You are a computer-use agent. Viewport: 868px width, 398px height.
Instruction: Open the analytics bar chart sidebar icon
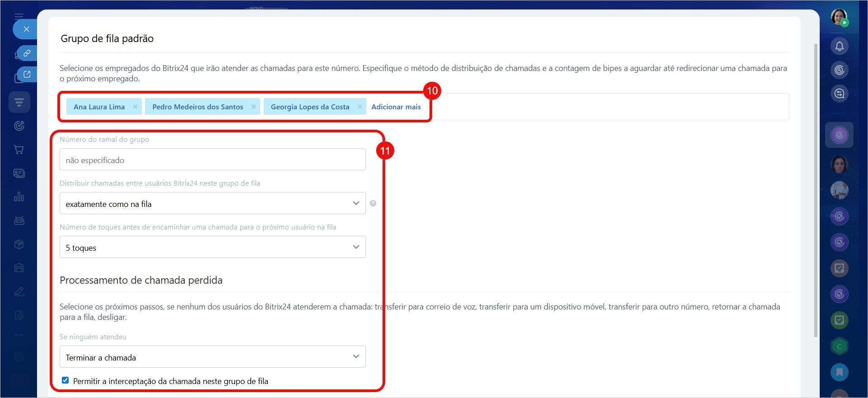(19, 197)
